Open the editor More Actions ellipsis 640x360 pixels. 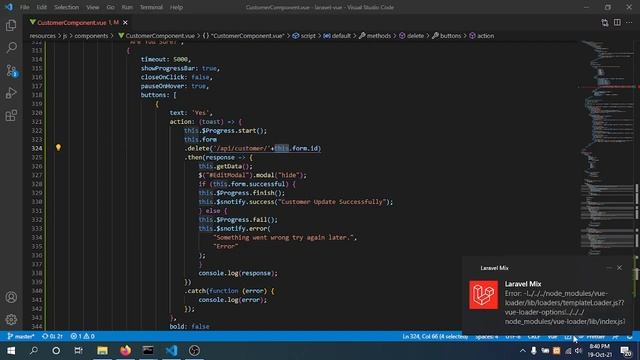(629, 22)
